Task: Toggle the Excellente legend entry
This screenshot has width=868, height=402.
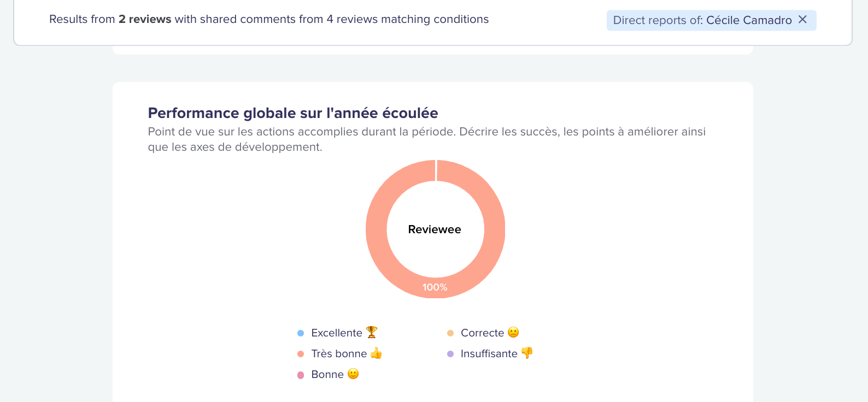Action: 337,333
